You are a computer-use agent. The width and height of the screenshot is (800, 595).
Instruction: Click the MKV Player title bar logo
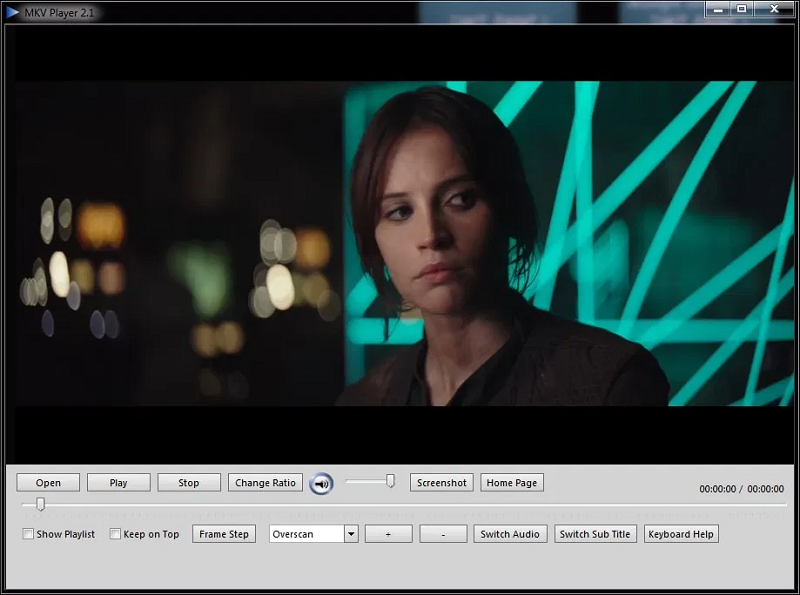tap(12, 12)
